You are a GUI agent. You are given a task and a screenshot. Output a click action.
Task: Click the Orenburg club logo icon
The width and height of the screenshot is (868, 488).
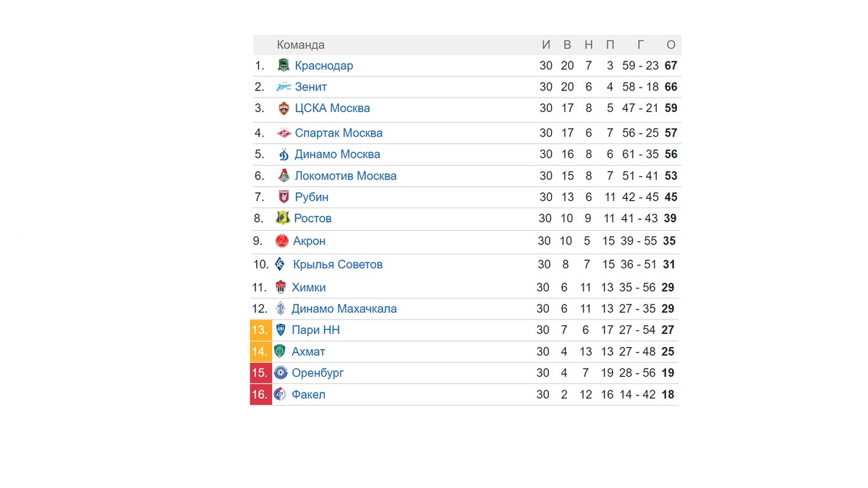(x=281, y=373)
